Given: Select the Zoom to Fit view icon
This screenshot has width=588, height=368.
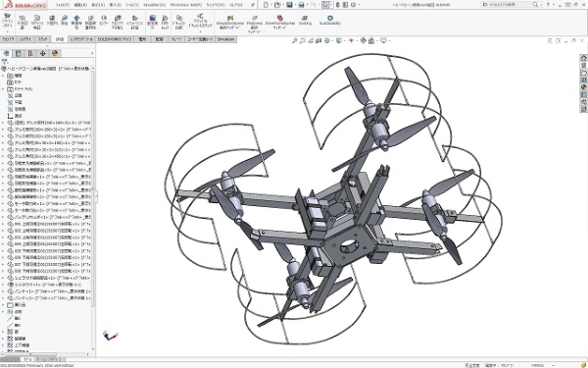Looking at the screenshot, I should pos(295,40).
